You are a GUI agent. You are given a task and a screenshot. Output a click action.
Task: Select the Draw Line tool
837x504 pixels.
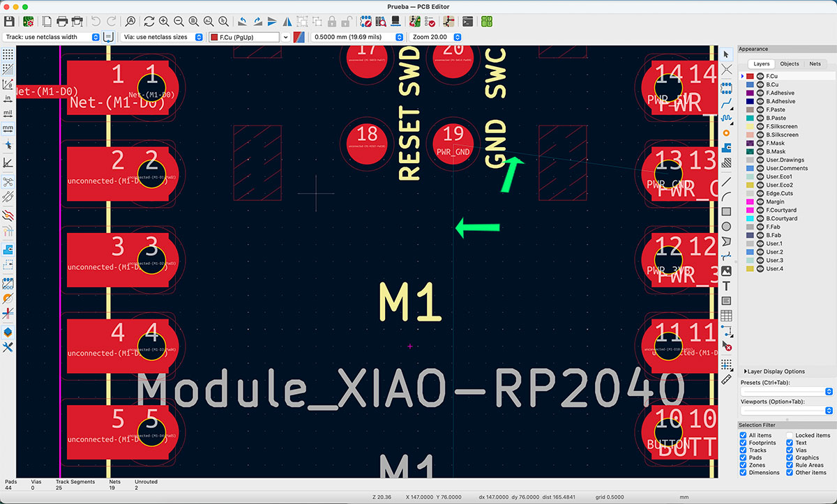pyautogui.click(x=726, y=181)
